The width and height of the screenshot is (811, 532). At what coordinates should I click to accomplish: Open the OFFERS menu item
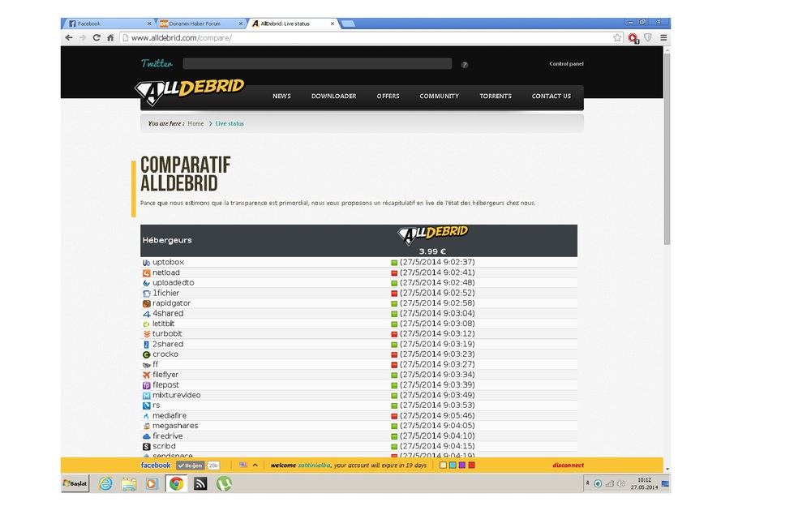[388, 97]
